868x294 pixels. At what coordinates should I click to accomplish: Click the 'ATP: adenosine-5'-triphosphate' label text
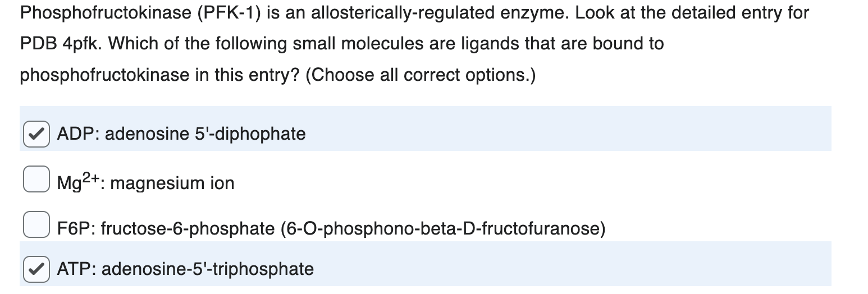point(185,269)
